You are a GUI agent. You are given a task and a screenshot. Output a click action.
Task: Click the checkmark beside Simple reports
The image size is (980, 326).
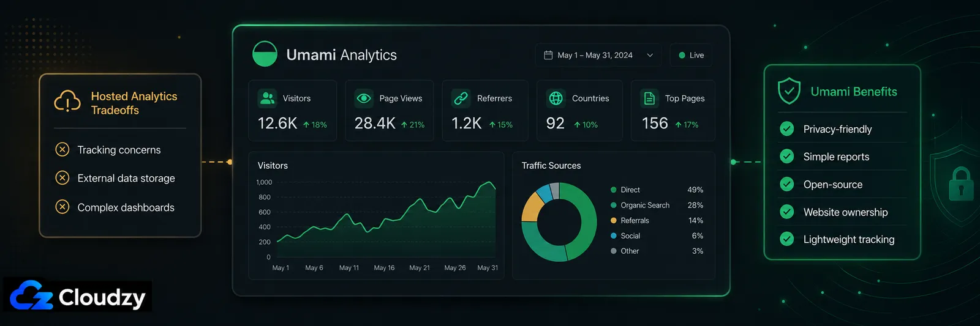pyautogui.click(x=787, y=156)
